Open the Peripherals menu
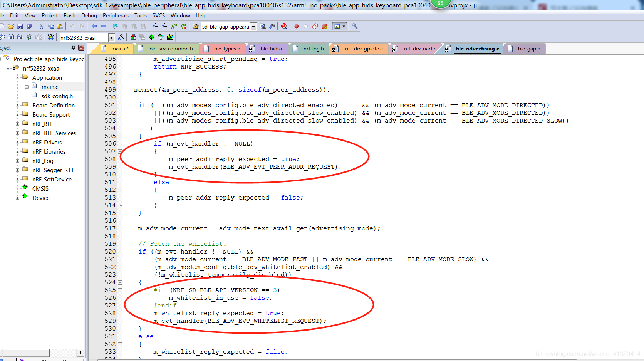644x361 pixels. [116, 15]
